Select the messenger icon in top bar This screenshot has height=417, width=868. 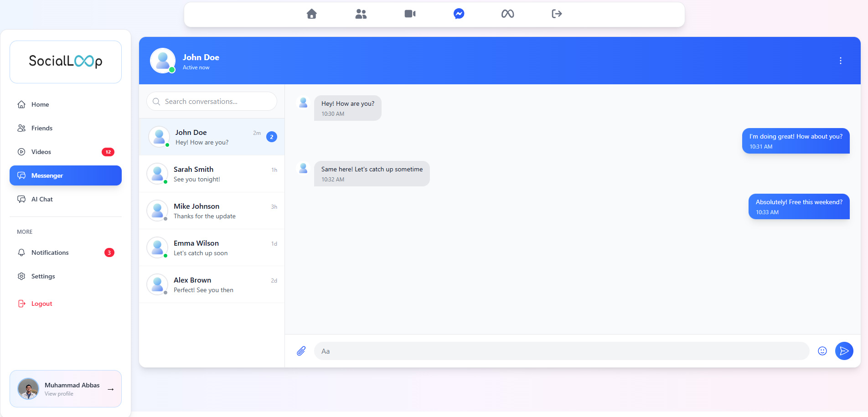tap(459, 14)
